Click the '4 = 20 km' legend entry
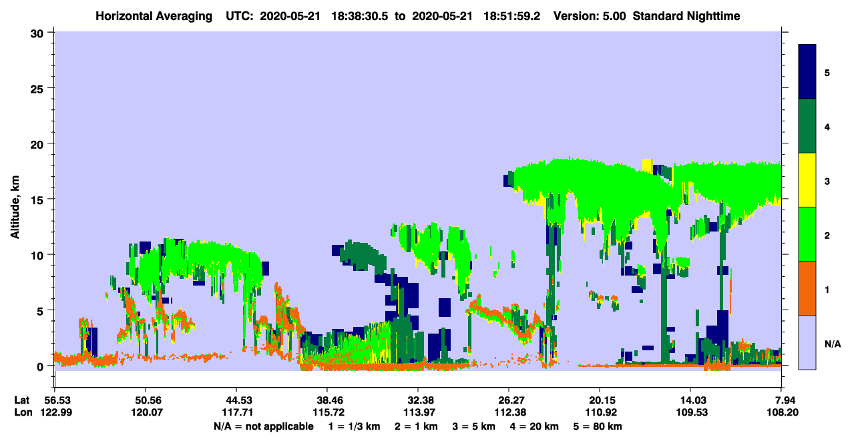 (x=535, y=426)
